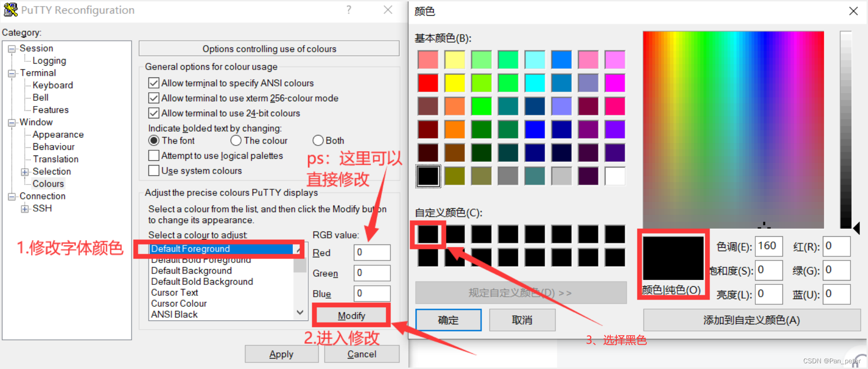Image resolution: width=868 pixels, height=369 pixels.
Task: Pick the black basic colour swatch
Action: coord(428,176)
